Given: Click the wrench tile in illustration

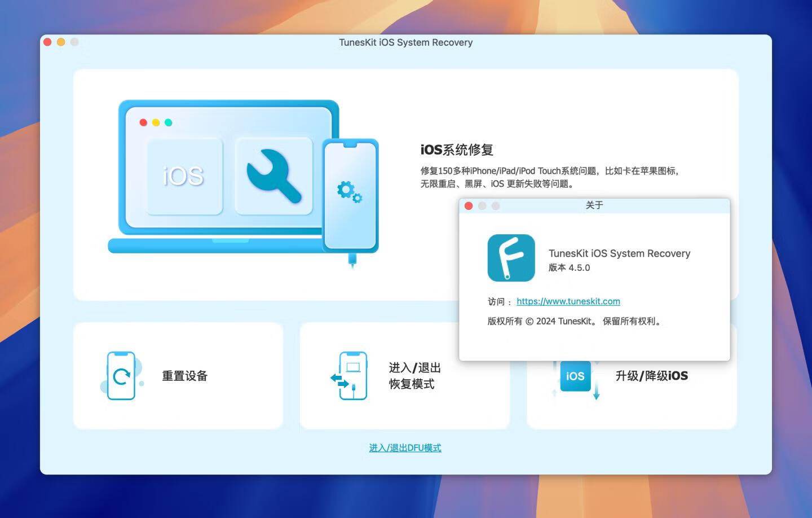Looking at the screenshot, I should tap(274, 175).
